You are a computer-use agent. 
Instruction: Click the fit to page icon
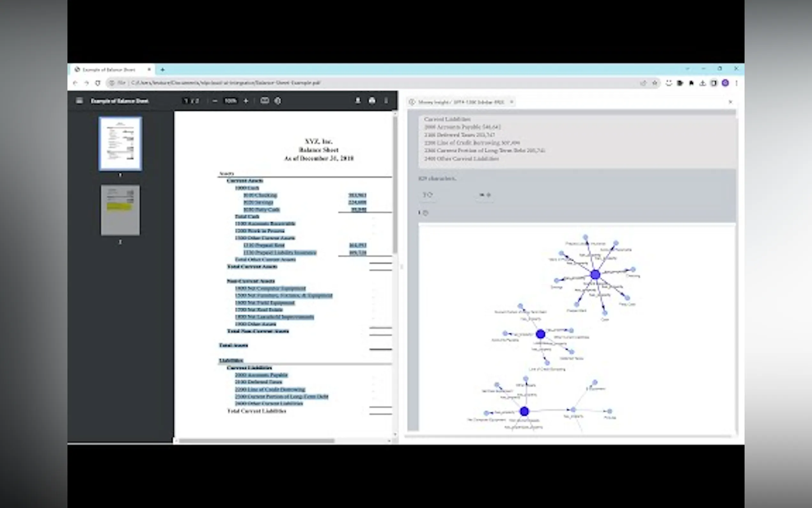[264, 100]
